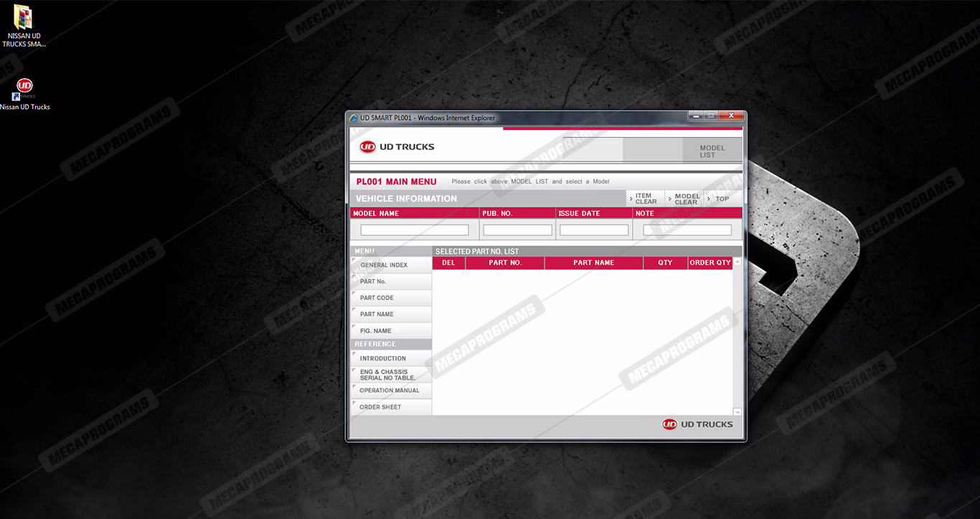Click the UD Trucks logo in the header
This screenshot has width=980, height=519.
click(x=397, y=147)
